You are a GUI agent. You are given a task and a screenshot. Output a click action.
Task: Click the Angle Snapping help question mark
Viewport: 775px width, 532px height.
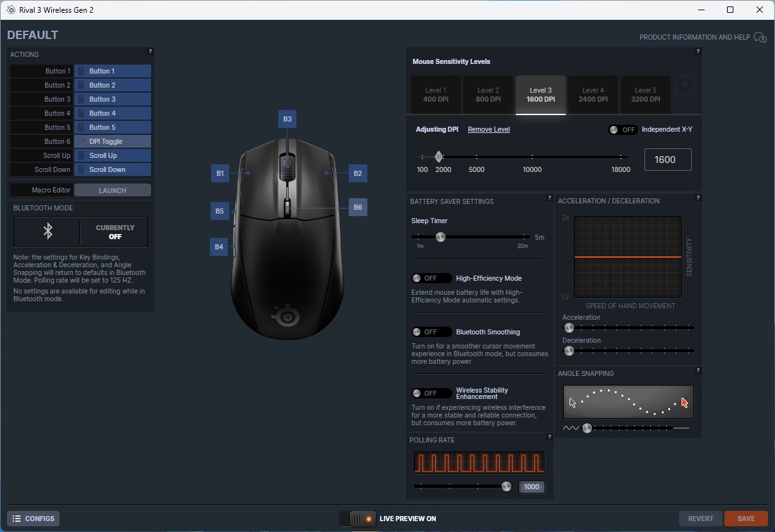[x=698, y=370]
